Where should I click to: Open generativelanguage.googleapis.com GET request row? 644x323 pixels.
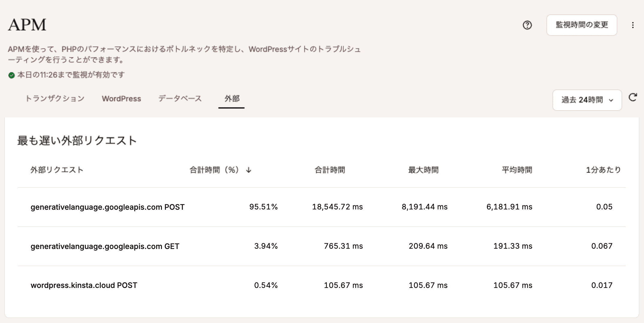click(322, 246)
